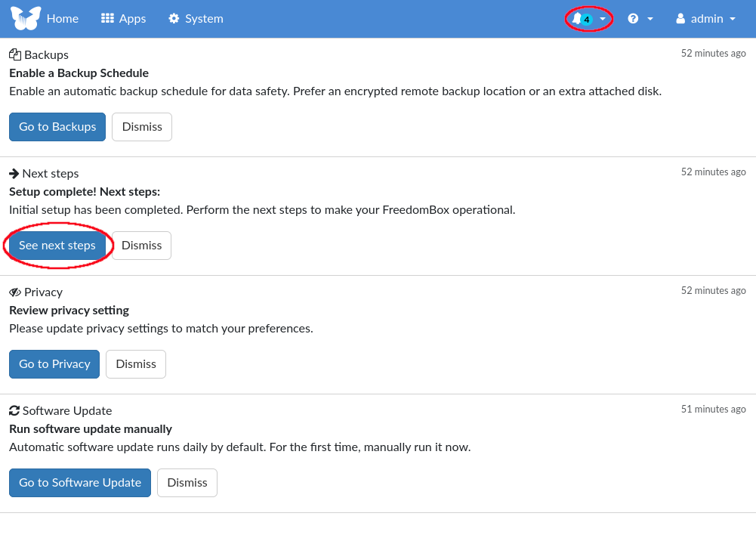Click the notification bell icon
Screen dimensions: 756x538
(x=577, y=19)
